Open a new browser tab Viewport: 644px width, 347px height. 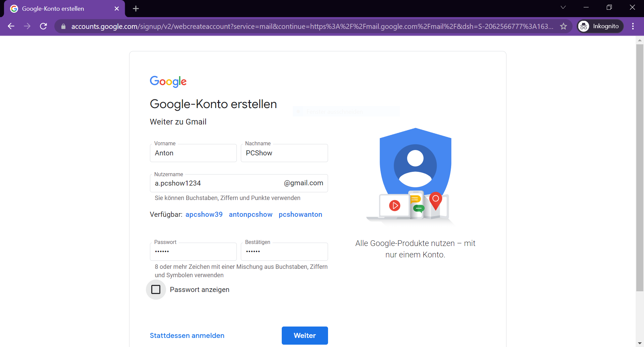[x=136, y=8]
